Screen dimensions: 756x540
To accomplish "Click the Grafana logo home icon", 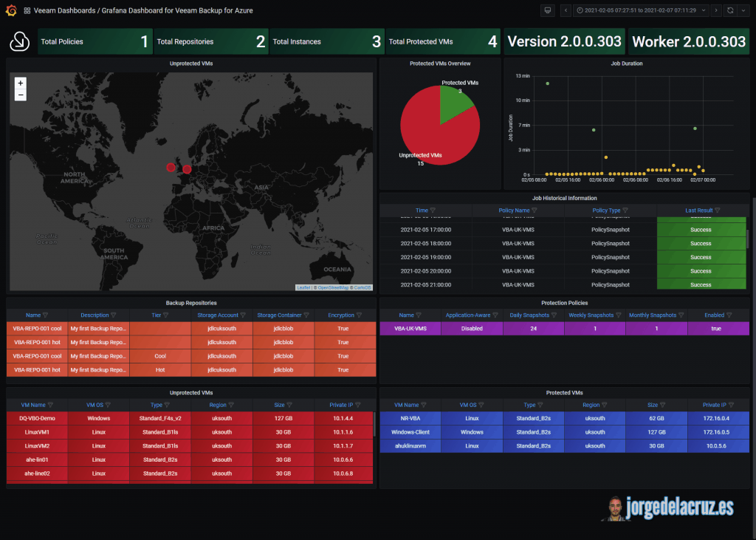I will (11, 10).
